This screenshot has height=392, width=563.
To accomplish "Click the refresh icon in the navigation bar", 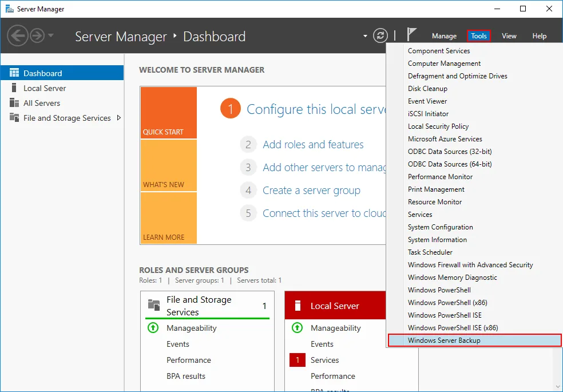I will (x=380, y=35).
